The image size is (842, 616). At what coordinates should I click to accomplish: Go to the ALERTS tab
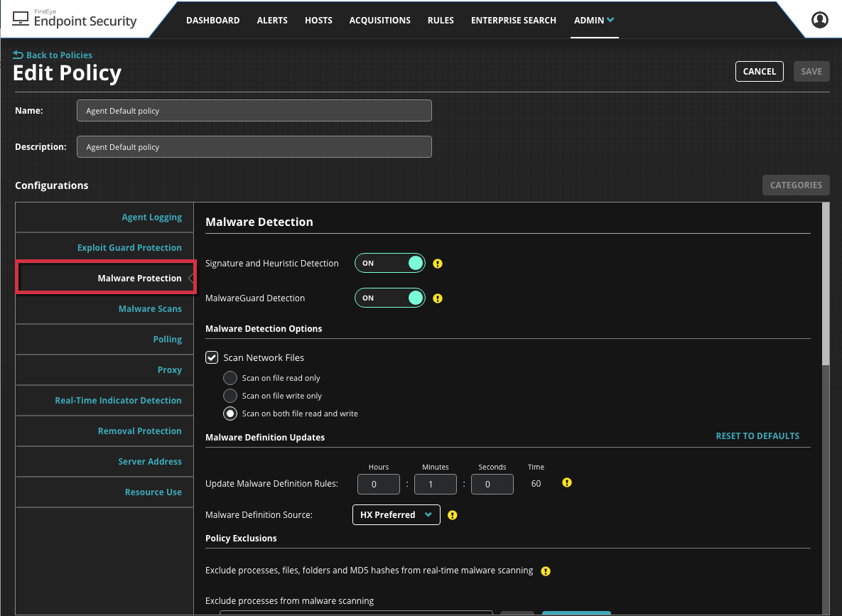[272, 21]
